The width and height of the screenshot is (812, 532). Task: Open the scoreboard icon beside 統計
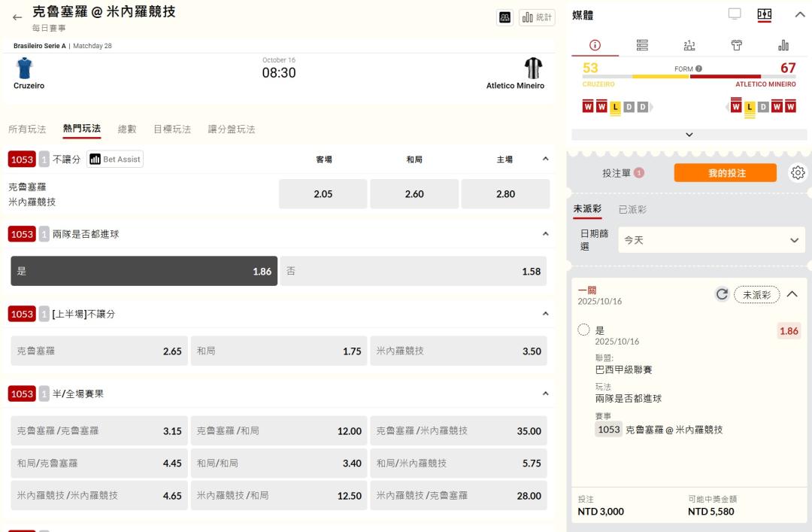[505, 17]
